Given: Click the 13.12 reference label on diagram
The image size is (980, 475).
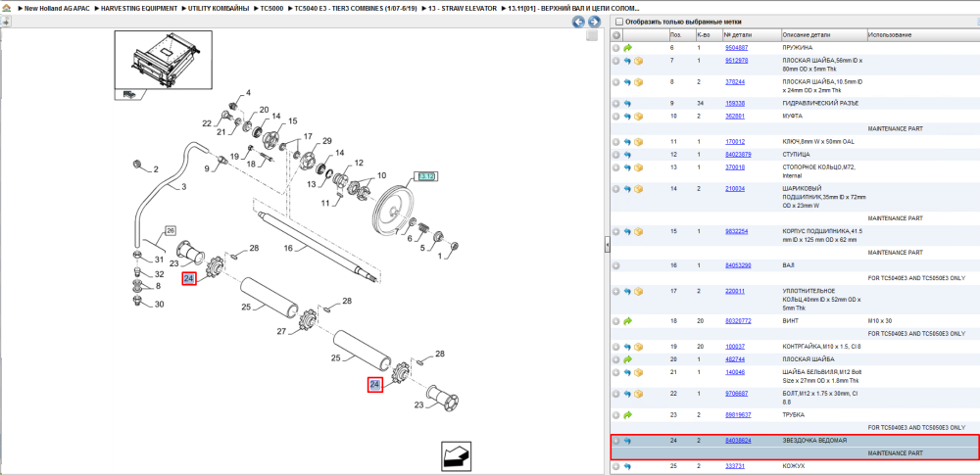Looking at the screenshot, I should tap(426, 176).
